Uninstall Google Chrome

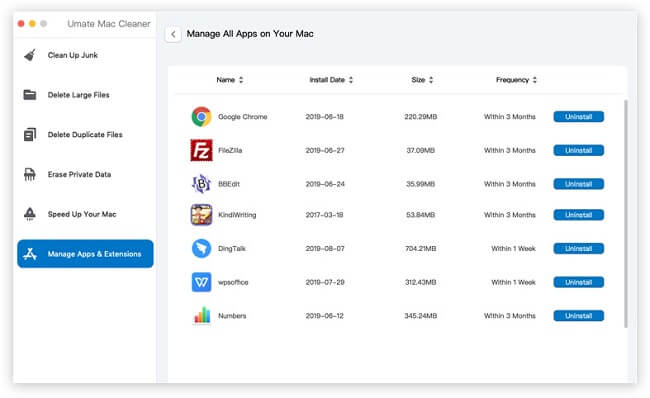click(x=578, y=116)
